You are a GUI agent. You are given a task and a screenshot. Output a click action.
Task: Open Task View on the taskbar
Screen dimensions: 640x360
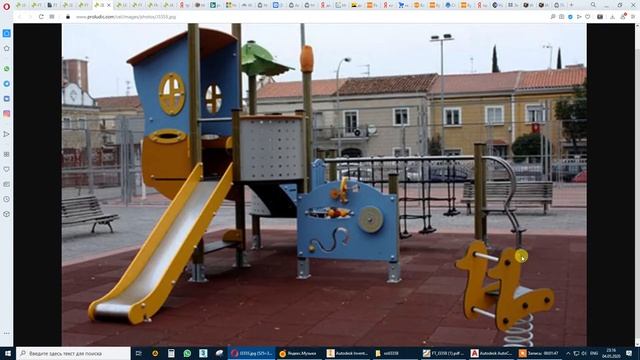[138, 353]
